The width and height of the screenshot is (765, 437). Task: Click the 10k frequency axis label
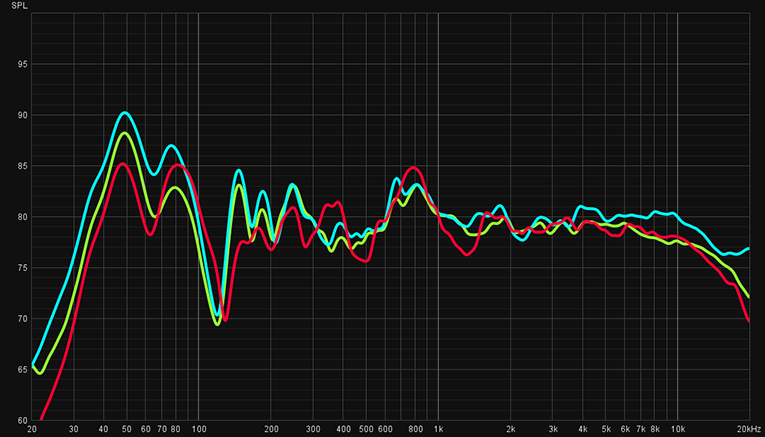[678, 430]
